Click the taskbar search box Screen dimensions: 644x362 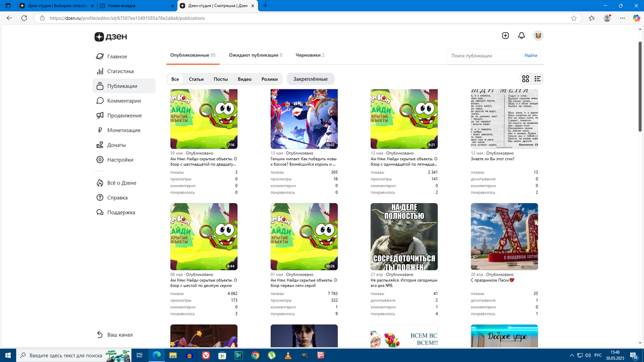[x=74, y=355]
